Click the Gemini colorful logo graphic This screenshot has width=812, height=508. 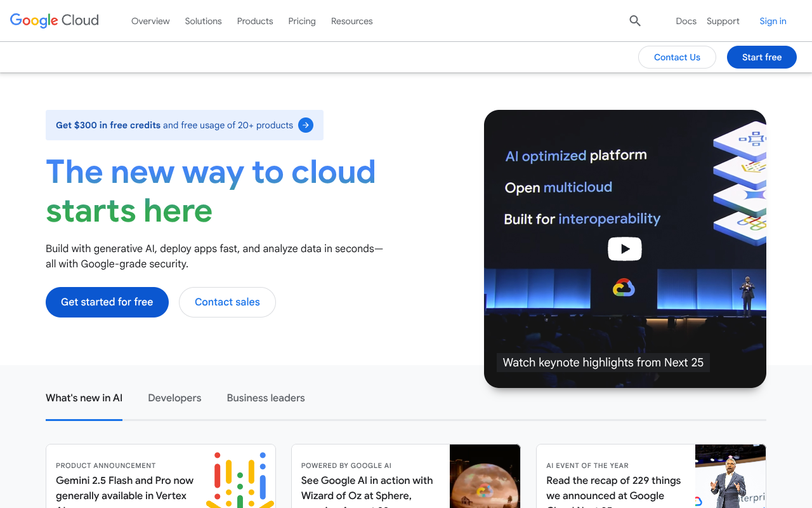pyautogui.click(x=240, y=479)
